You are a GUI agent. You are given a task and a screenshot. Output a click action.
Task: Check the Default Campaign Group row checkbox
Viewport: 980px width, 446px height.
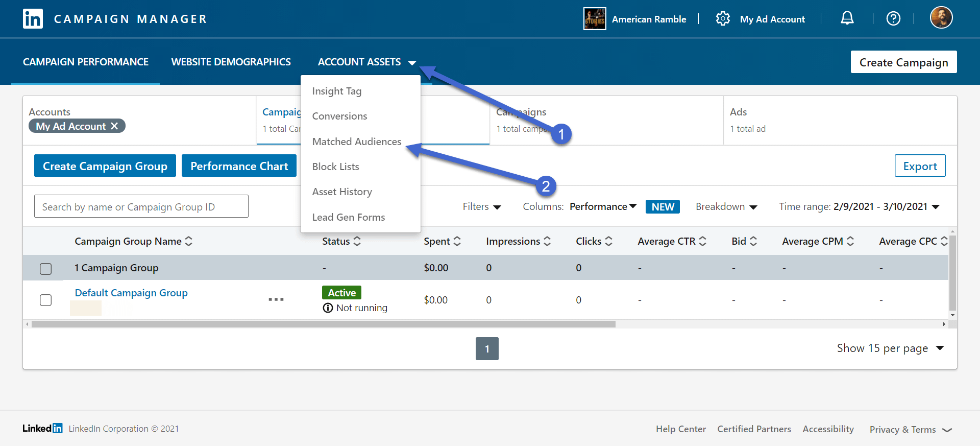[46, 300]
